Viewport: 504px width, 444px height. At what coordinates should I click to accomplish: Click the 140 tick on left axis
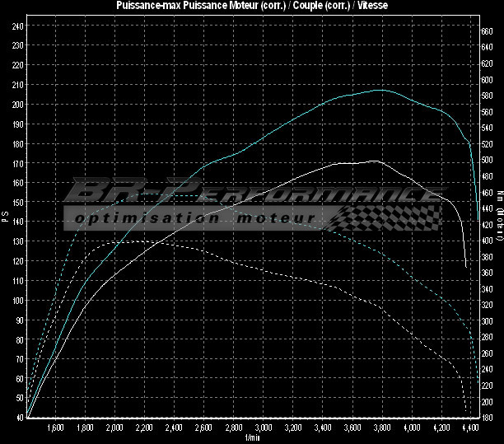click(x=18, y=222)
